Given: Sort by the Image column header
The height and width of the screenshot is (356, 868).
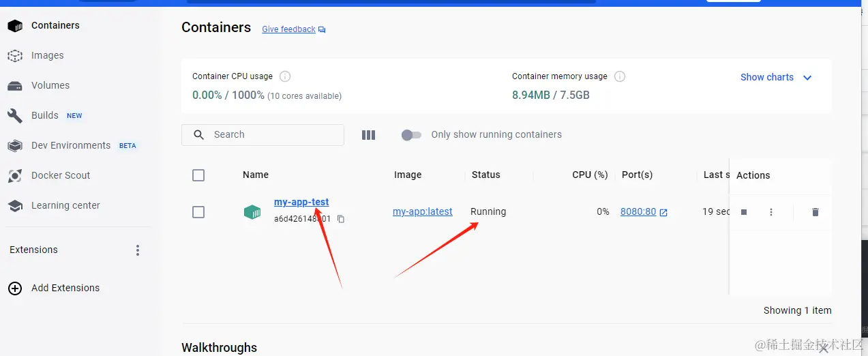Looking at the screenshot, I should click(408, 175).
